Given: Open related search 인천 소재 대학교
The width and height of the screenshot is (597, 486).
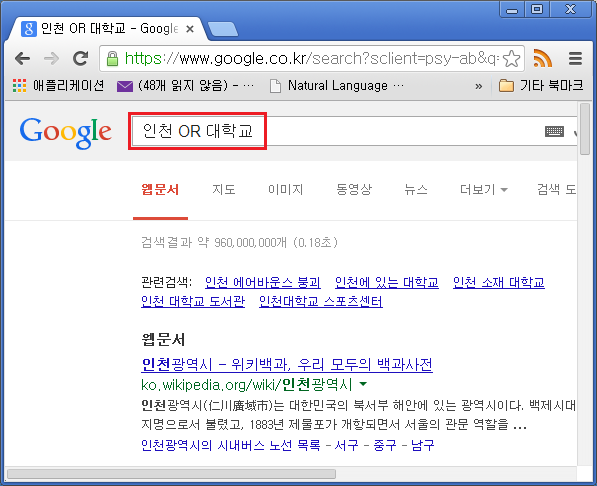Looking at the screenshot, I should pyautogui.click(x=499, y=282).
